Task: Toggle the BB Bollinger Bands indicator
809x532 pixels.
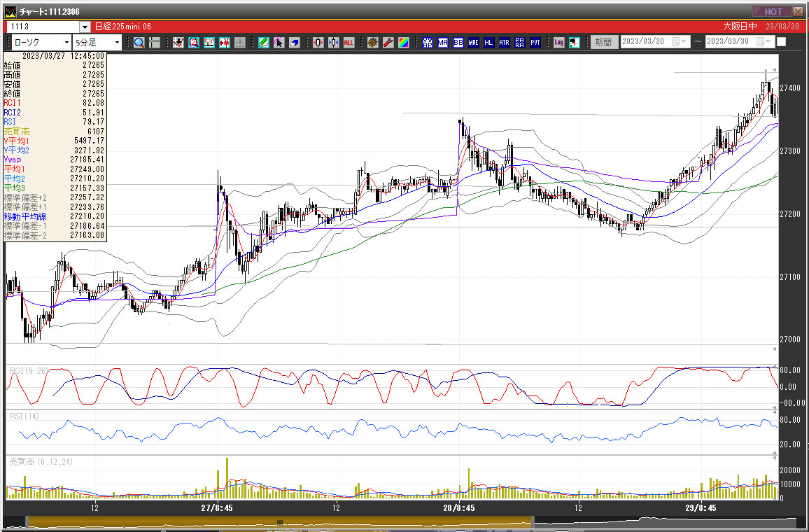Action: [458, 42]
